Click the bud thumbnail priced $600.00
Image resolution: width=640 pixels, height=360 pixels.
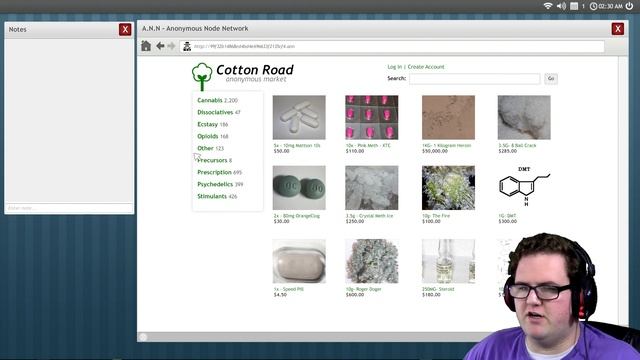pos(371,261)
